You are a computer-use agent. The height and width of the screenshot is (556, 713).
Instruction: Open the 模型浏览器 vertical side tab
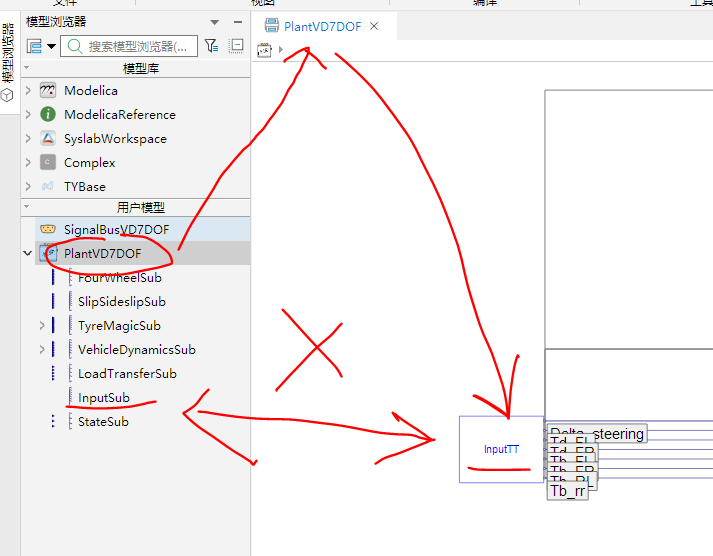8,53
